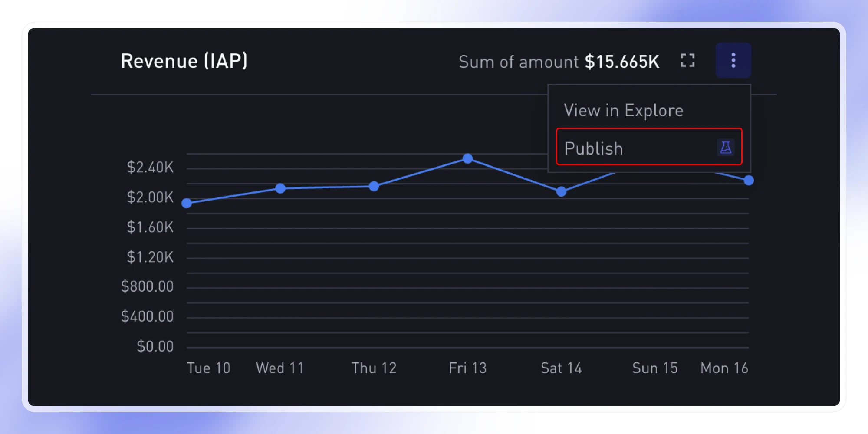Screen dimensions: 868x434
Task: Click the $2.40K gridline label
Action: 150,168
